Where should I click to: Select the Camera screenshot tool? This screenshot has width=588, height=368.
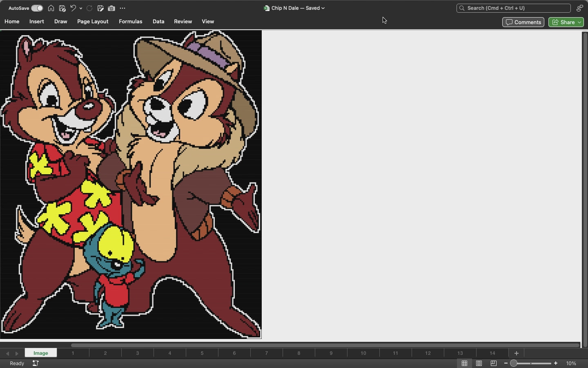pos(111,8)
